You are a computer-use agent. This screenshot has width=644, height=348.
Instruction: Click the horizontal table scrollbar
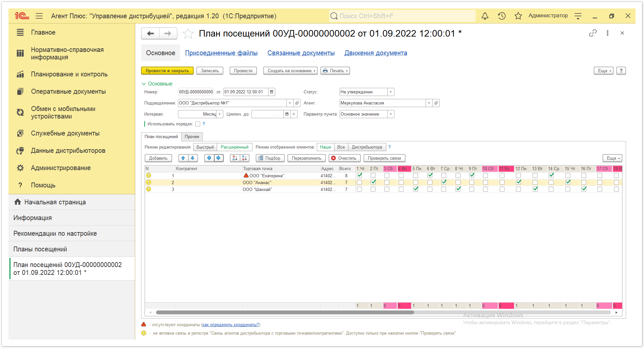pos(285,312)
